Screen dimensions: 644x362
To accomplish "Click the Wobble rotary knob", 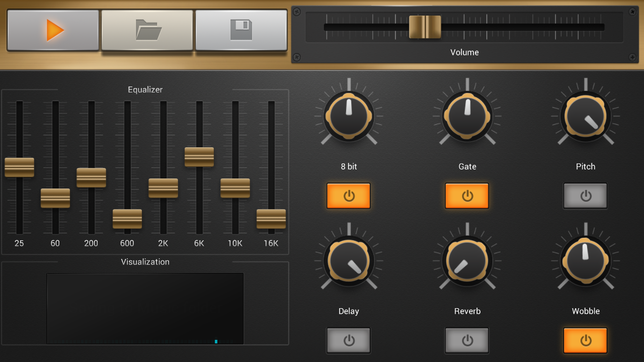I will point(585,261).
